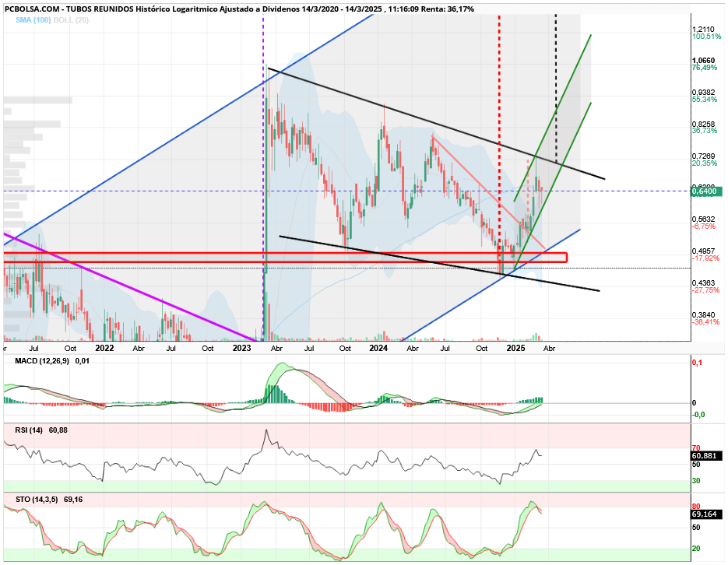Click the green 0,6400 current price tag
The image size is (728, 565).
707,191
